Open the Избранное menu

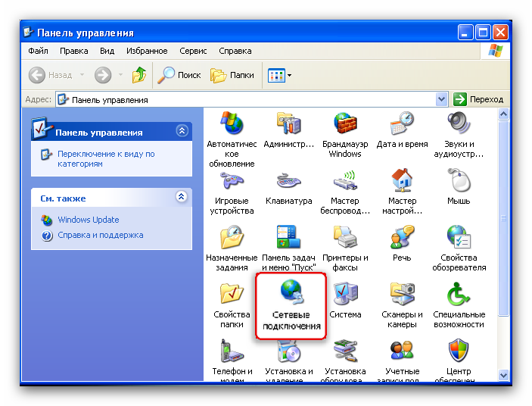click(147, 51)
